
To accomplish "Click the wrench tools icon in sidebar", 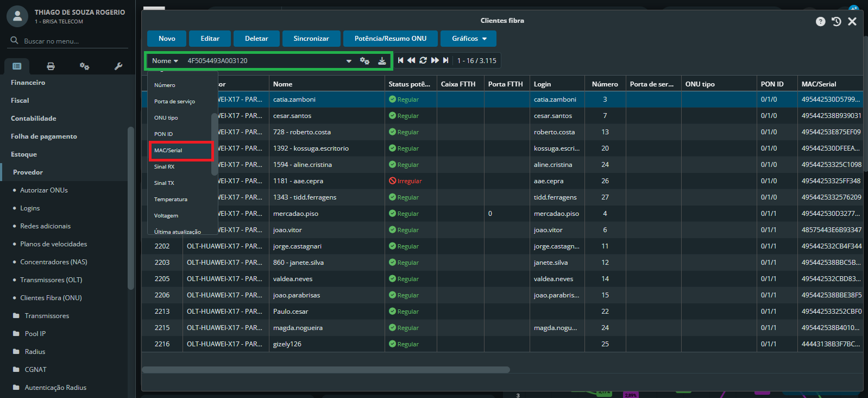I will pyautogui.click(x=118, y=66).
